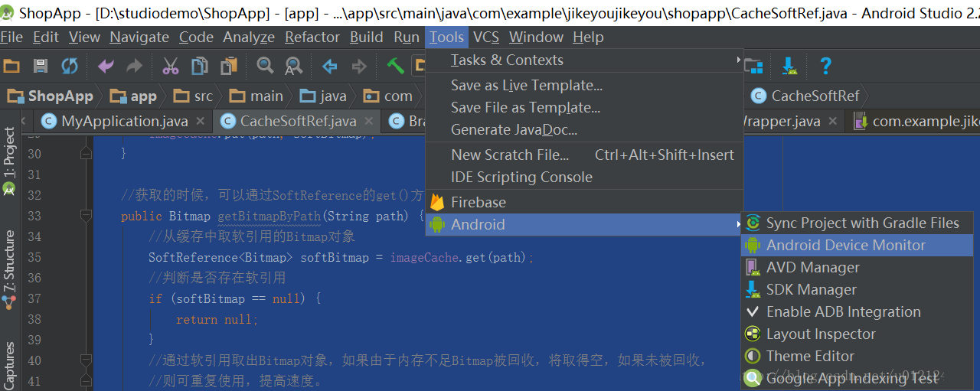Click the Cut scissors icon
The width and height of the screenshot is (980, 391).
(170, 67)
